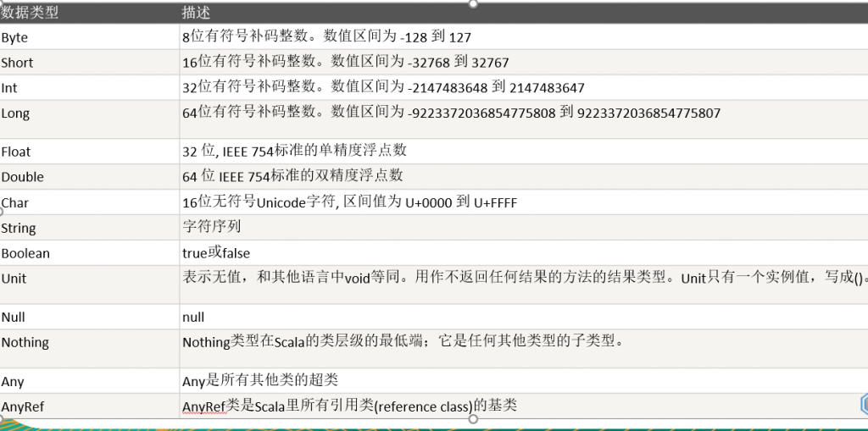The height and width of the screenshot is (431, 868).
Task: Click the description containing 2147483647
Action: pyautogui.click(x=524, y=87)
